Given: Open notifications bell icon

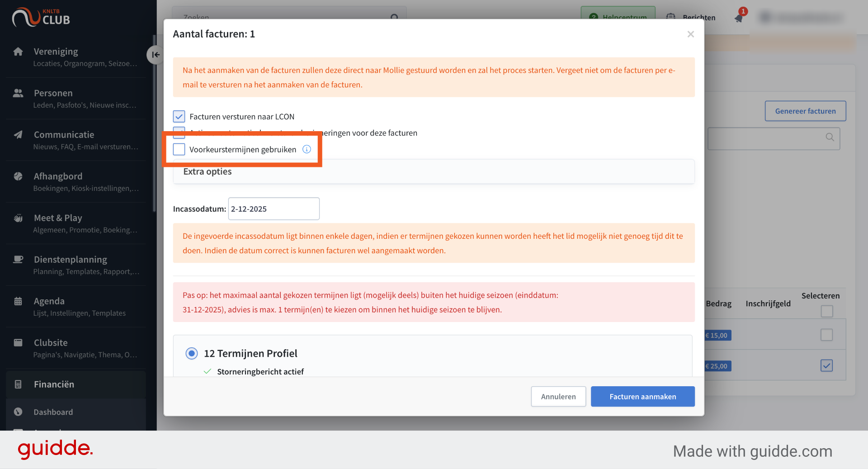Looking at the screenshot, I should [739, 18].
